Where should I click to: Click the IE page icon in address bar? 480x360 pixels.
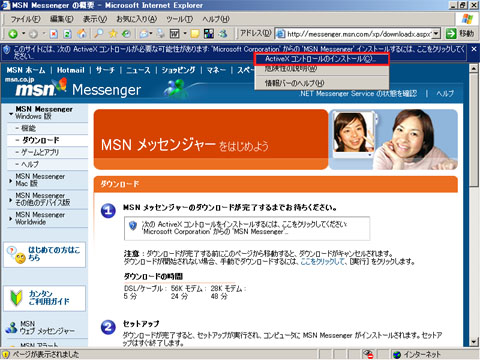point(281,34)
